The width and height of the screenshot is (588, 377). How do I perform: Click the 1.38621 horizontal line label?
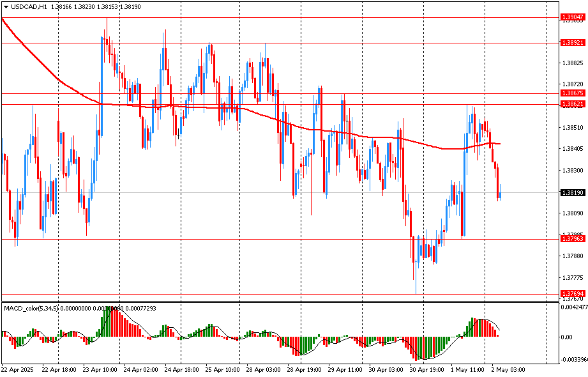(x=572, y=104)
